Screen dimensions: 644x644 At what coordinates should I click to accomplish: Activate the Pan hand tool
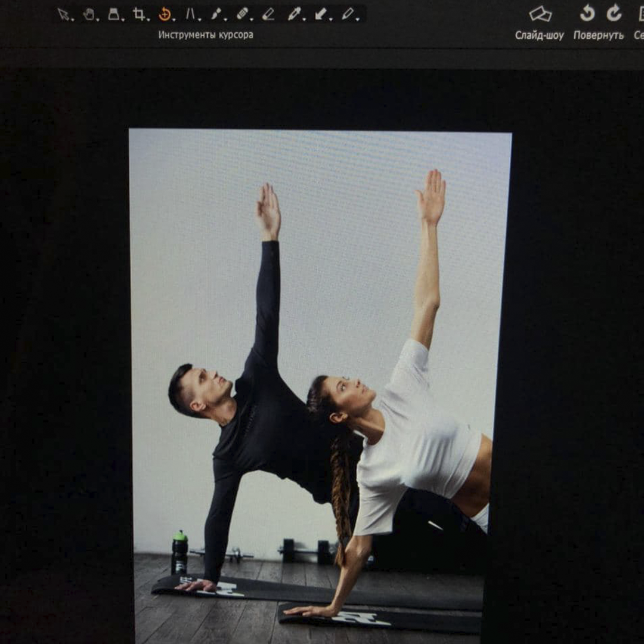88,14
